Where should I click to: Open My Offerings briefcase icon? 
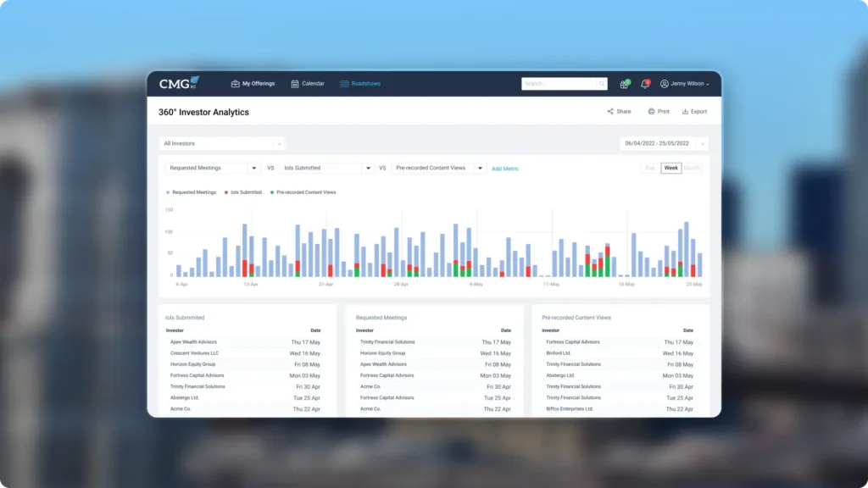click(x=235, y=84)
